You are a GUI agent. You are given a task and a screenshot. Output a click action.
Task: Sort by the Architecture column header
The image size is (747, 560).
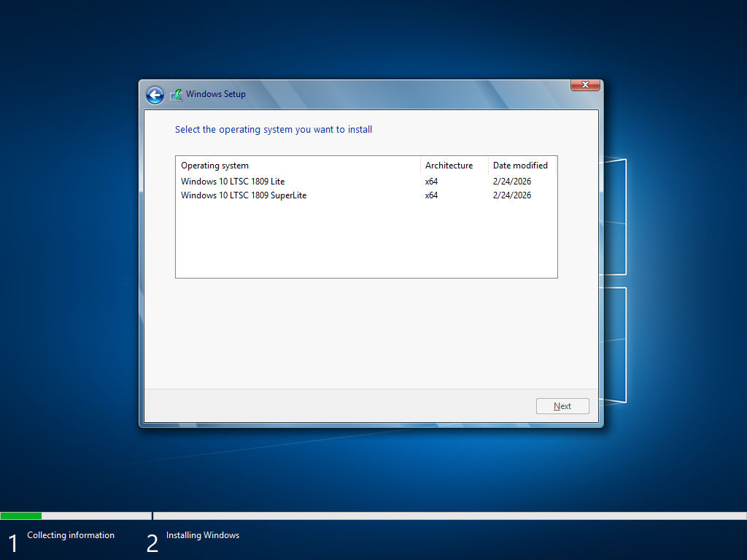point(449,165)
